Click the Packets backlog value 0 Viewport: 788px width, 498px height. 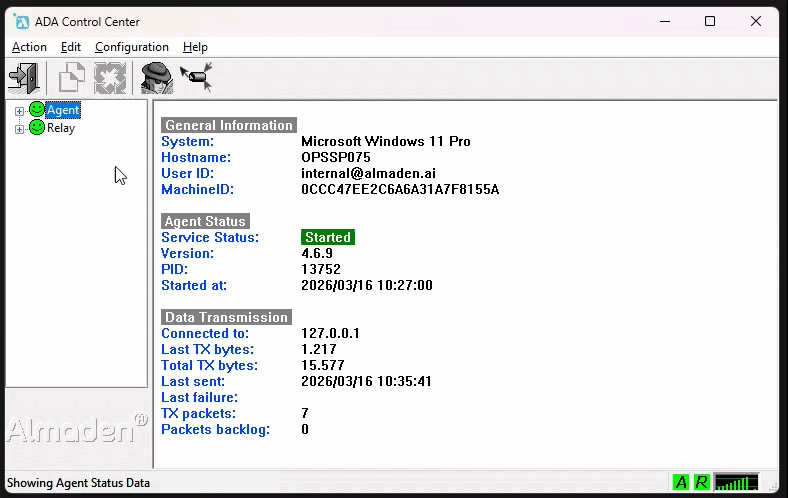point(305,430)
